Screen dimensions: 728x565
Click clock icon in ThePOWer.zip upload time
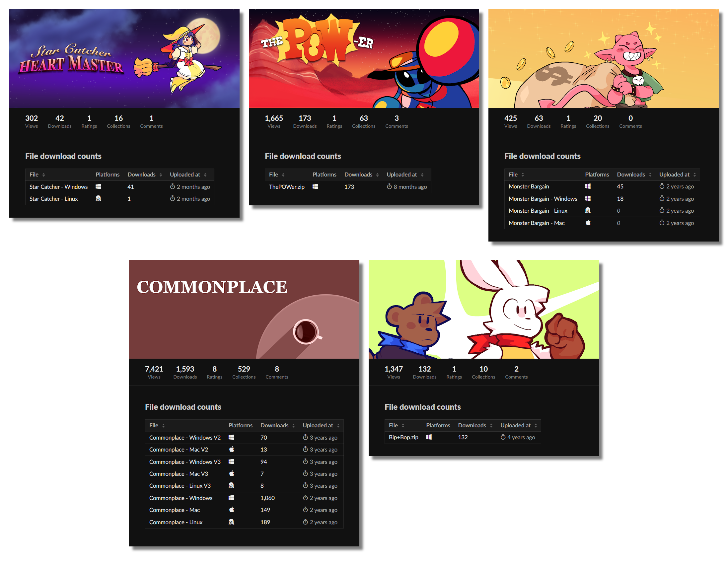coord(389,187)
